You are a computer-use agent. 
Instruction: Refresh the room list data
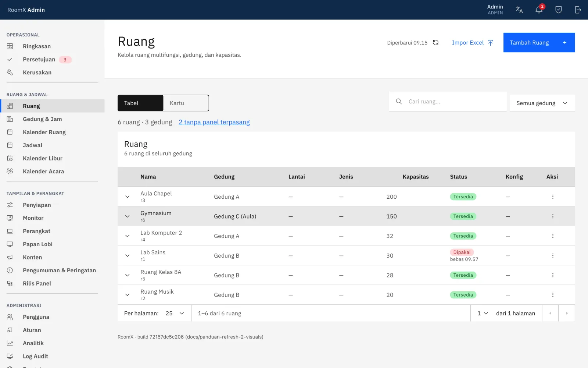click(x=436, y=43)
